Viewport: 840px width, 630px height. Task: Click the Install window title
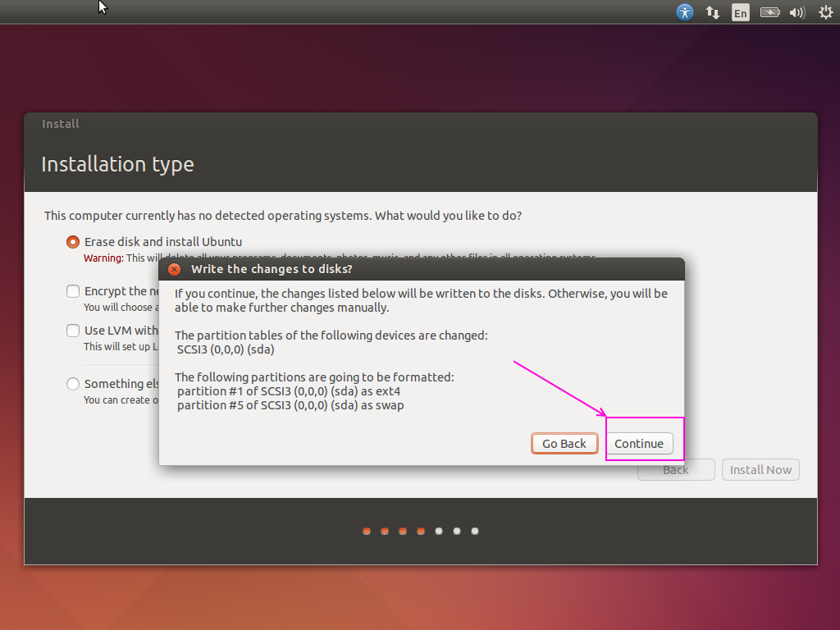tap(61, 124)
